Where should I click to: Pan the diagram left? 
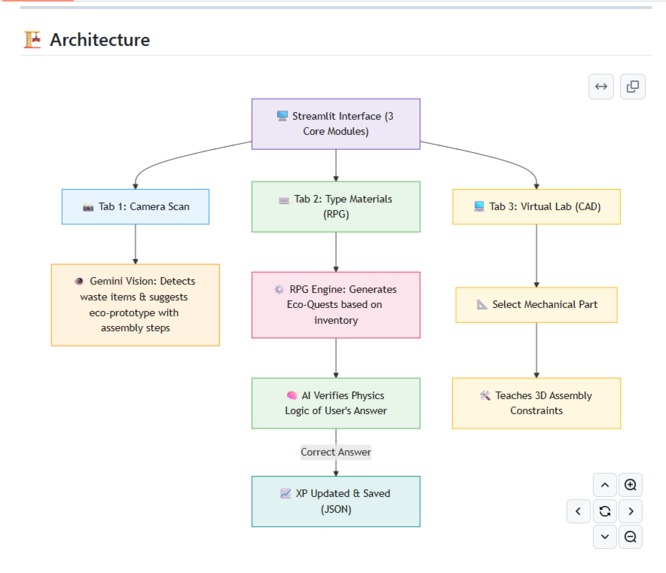tap(579, 511)
